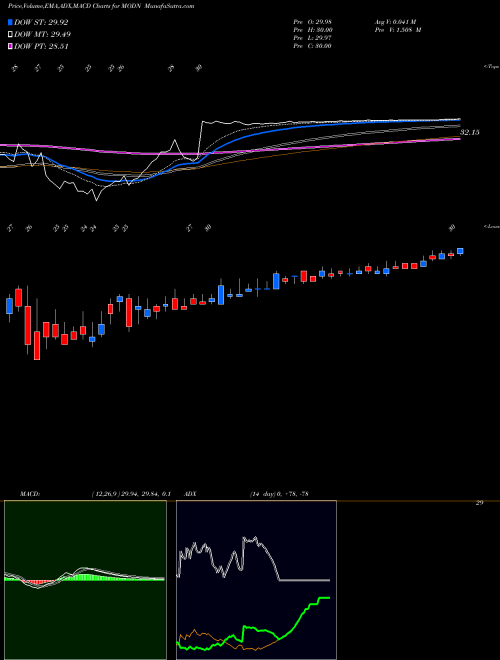Open the green MACD histogram panel
Viewport: 500px width, 660px height.
pos(85,580)
